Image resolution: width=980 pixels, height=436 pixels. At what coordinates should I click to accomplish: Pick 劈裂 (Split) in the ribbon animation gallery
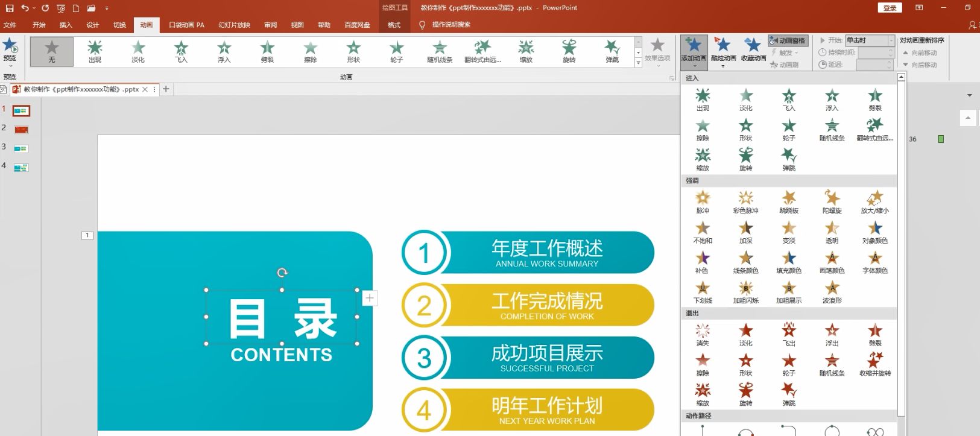point(267,51)
